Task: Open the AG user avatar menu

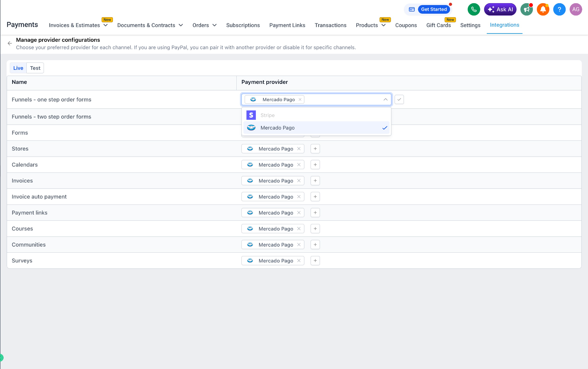Action: coord(576,9)
